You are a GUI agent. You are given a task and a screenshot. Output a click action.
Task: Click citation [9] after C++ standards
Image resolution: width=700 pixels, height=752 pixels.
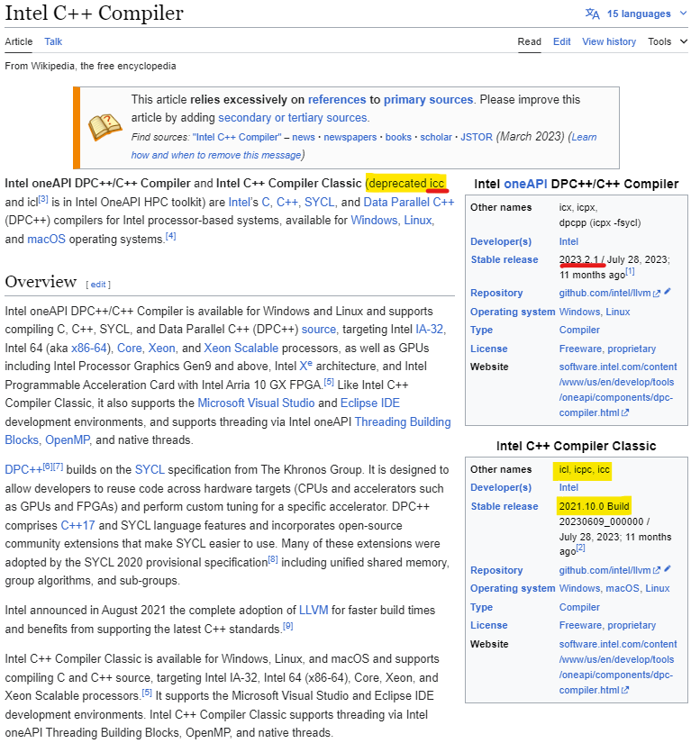[288, 626]
